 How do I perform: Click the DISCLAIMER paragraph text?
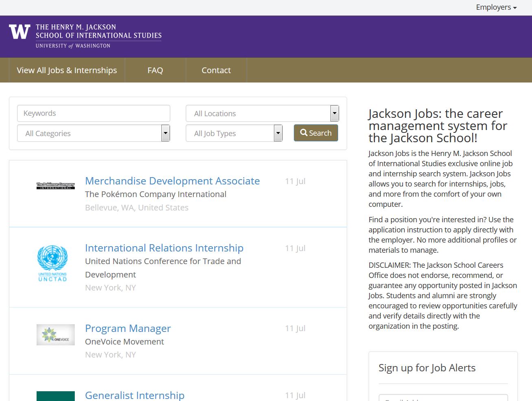point(443,295)
